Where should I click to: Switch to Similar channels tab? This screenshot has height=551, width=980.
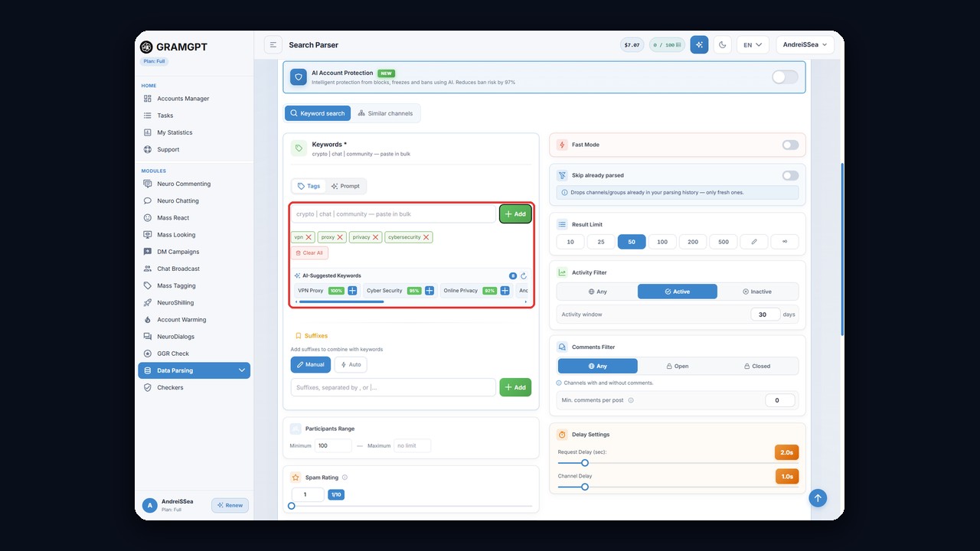385,113
